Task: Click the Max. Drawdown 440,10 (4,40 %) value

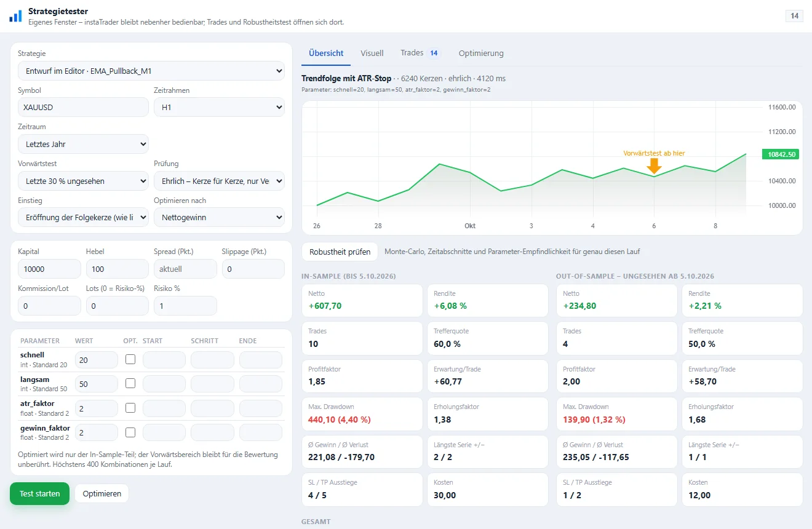Action: 340,420
